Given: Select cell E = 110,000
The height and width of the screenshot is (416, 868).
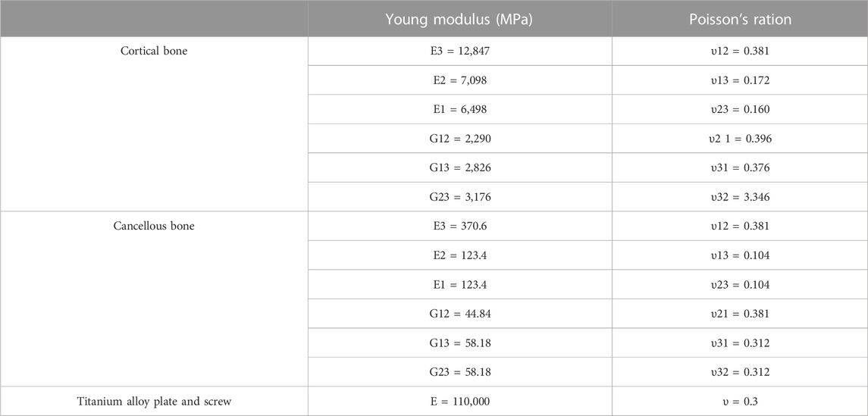Looking at the screenshot, I should (459, 401).
